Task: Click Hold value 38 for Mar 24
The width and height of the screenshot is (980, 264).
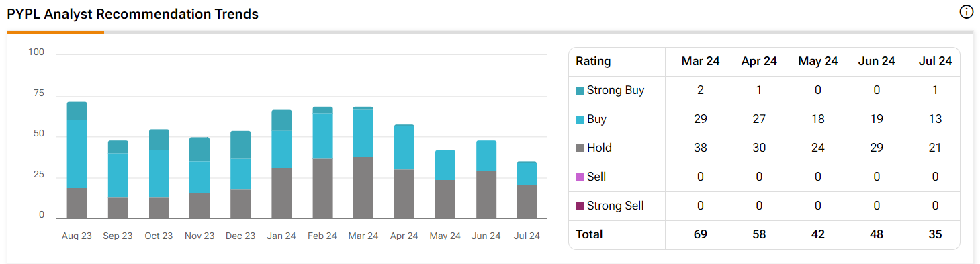Action: [701, 148]
